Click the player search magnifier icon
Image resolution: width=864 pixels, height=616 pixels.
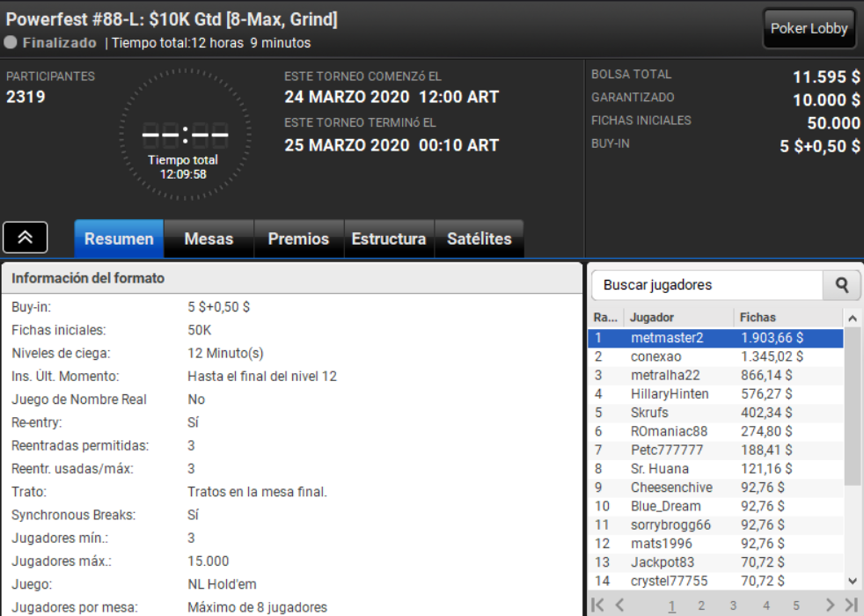841,285
